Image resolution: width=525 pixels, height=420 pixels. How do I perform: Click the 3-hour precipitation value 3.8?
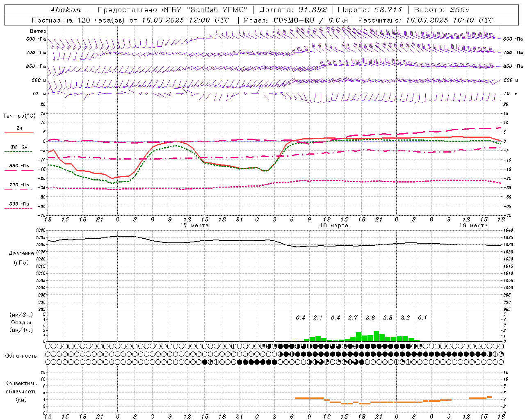coord(370,318)
